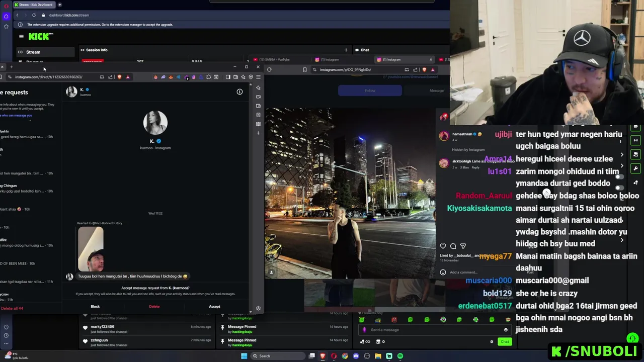Open the share icon in the DM address bar

click(x=110, y=77)
